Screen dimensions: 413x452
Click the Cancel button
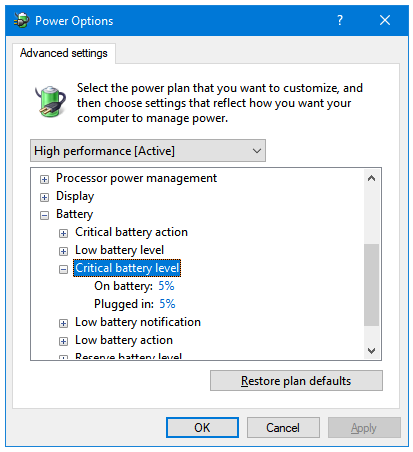pos(283,428)
